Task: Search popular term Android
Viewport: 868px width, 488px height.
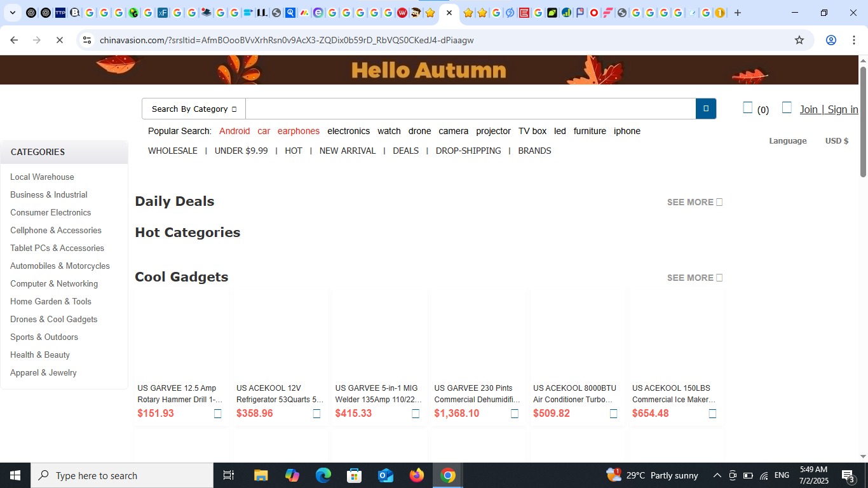Action: (234, 131)
